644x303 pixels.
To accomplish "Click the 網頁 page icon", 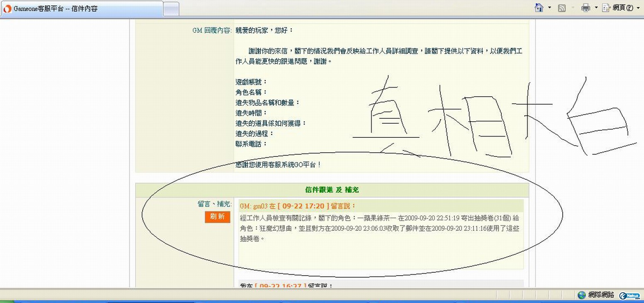I will point(606,8).
